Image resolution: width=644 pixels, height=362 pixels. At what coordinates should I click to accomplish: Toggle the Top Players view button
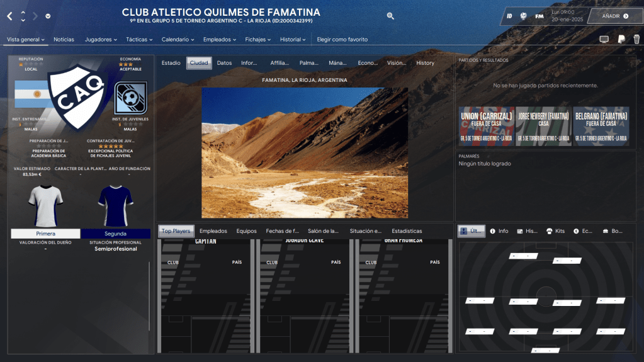coord(175,231)
